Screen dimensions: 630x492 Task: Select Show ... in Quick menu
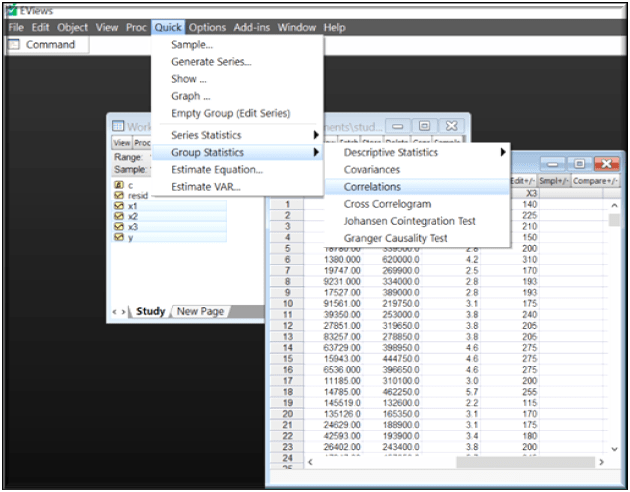point(237,79)
